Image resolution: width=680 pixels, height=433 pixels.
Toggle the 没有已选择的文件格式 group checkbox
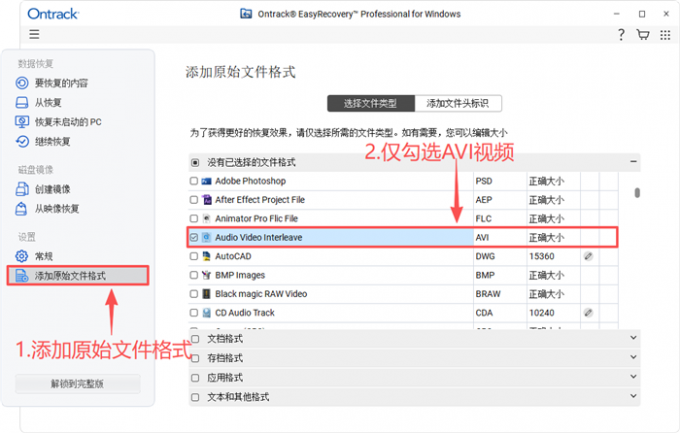tap(195, 162)
